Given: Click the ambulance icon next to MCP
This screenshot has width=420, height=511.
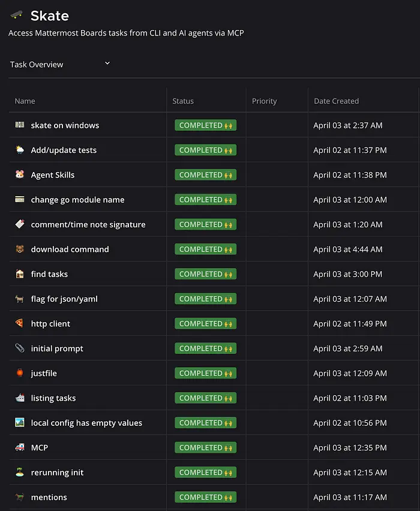Looking at the screenshot, I should click(x=20, y=447).
